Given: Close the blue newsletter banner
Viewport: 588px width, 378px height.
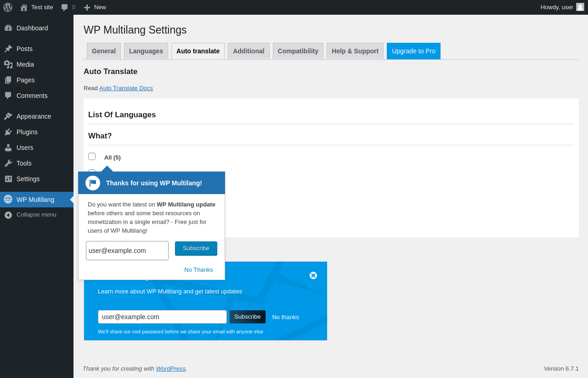Looking at the screenshot, I should tap(313, 275).
